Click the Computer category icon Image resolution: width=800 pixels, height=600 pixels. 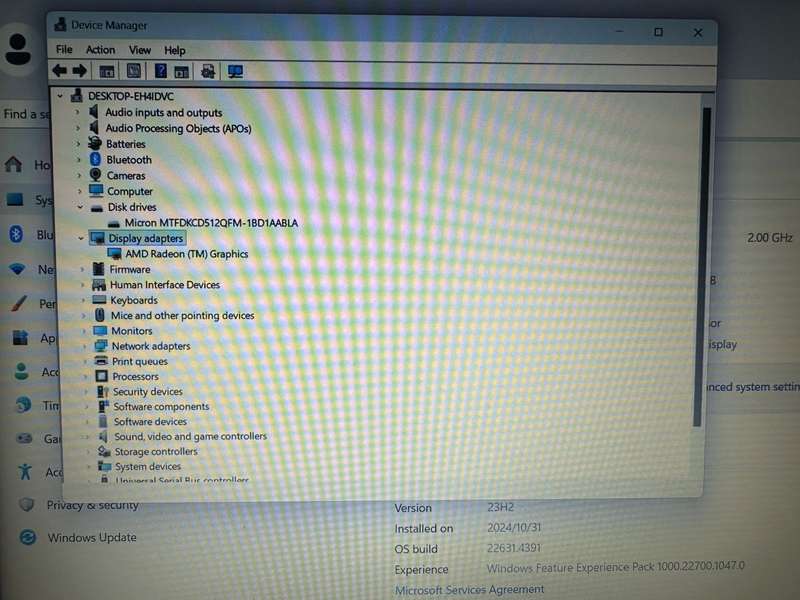pos(96,191)
